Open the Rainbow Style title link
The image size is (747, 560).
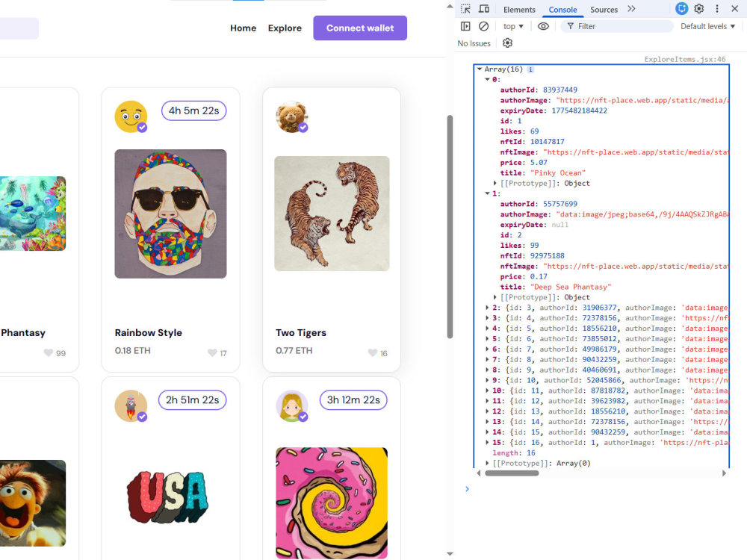(148, 333)
